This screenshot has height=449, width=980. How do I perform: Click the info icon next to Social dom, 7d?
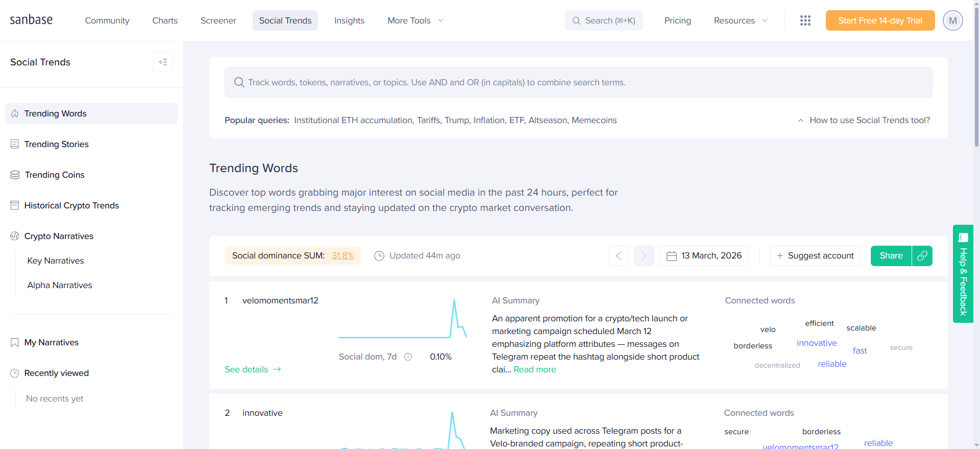[x=408, y=357]
